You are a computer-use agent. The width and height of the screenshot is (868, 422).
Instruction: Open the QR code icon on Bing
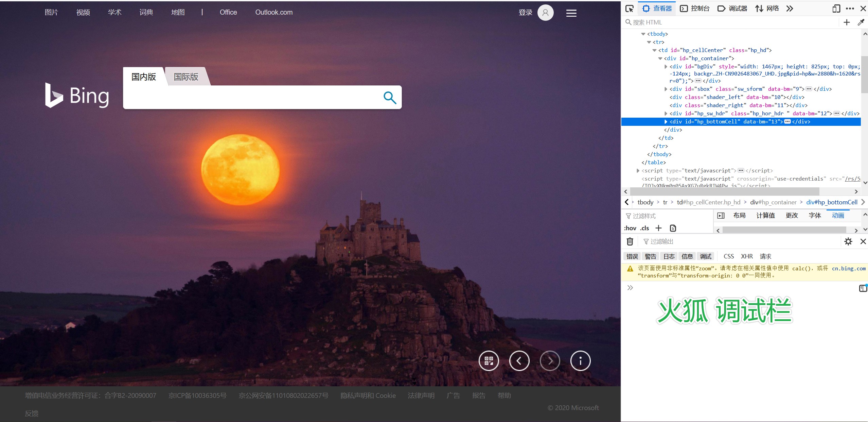point(489,361)
